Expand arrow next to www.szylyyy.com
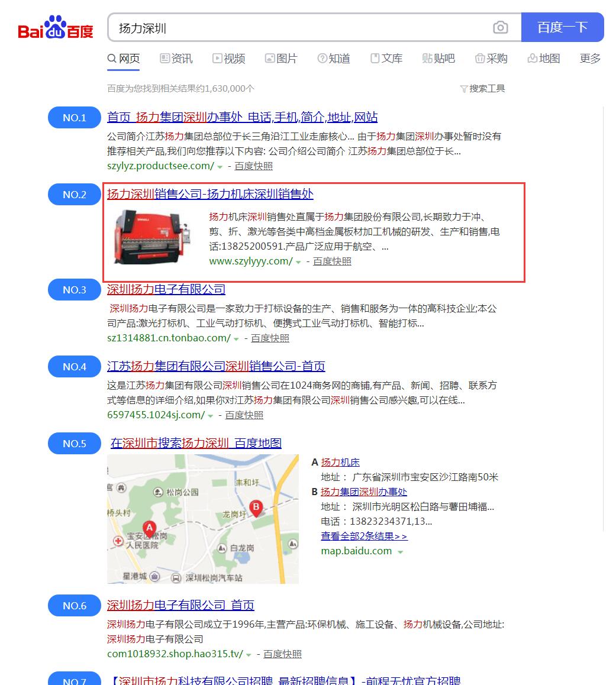 [298, 262]
